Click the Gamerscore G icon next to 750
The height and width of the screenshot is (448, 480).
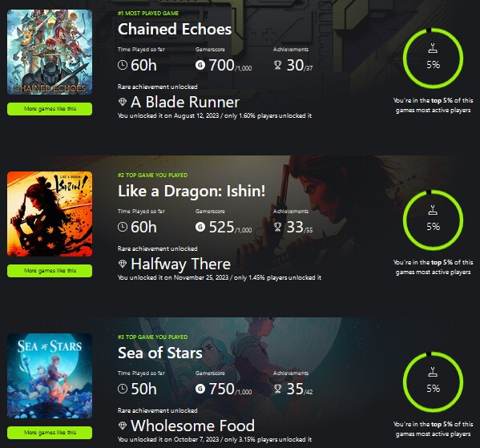coord(200,389)
